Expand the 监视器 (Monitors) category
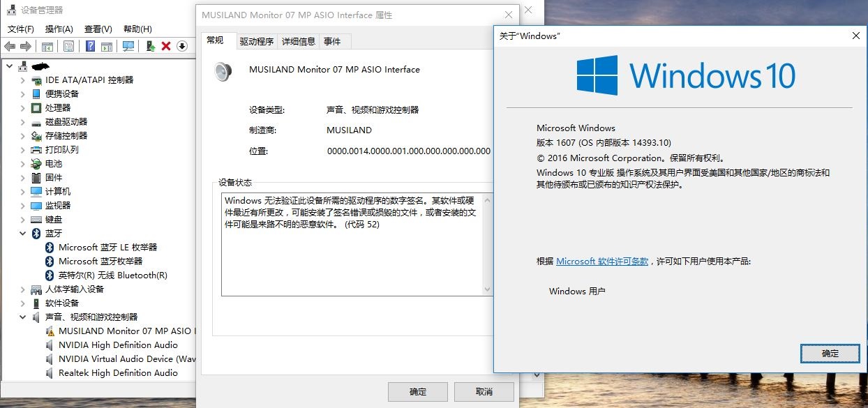The image size is (868, 408). (21, 205)
